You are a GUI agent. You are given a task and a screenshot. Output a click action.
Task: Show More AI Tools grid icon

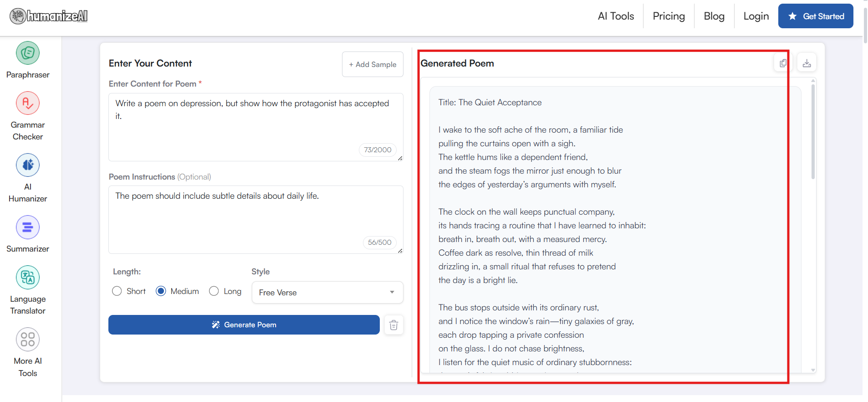[28, 340]
